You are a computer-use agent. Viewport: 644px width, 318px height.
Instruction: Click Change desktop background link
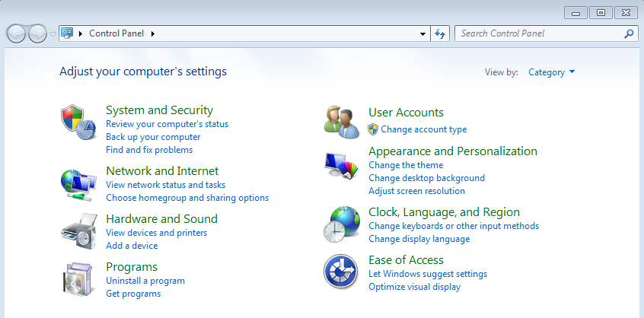tap(427, 178)
